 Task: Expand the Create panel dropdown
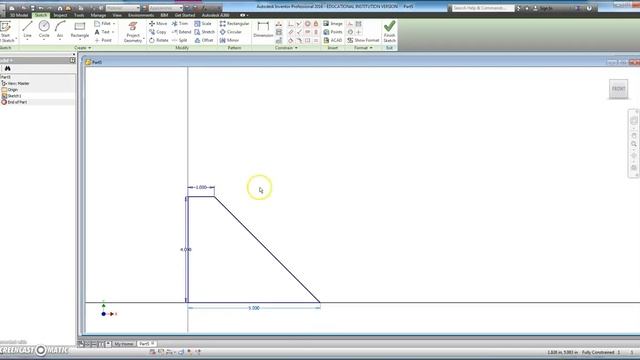click(x=83, y=48)
